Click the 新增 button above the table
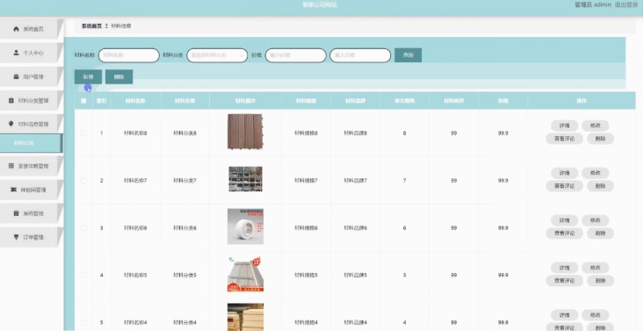The image size is (644, 331). [x=88, y=76]
